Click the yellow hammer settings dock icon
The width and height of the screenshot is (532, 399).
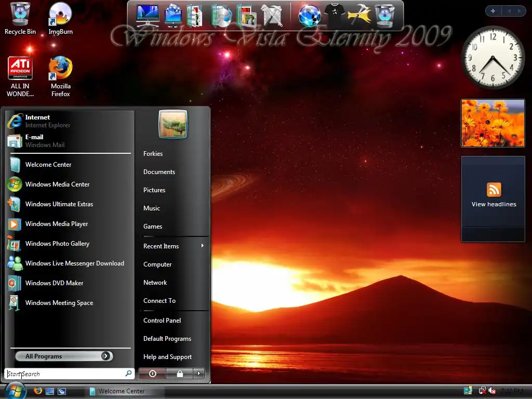(360, 16)
